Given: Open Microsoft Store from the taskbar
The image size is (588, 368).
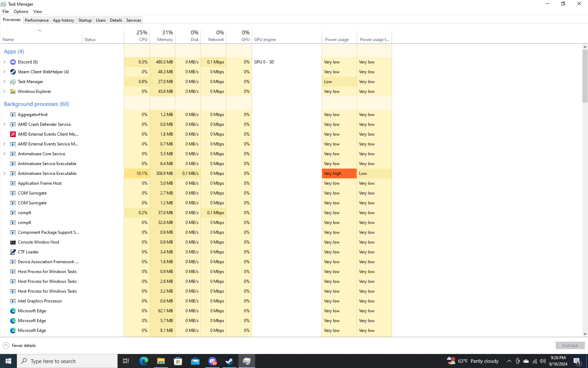Looking at the screenshot, I should (x=178, y=361).
